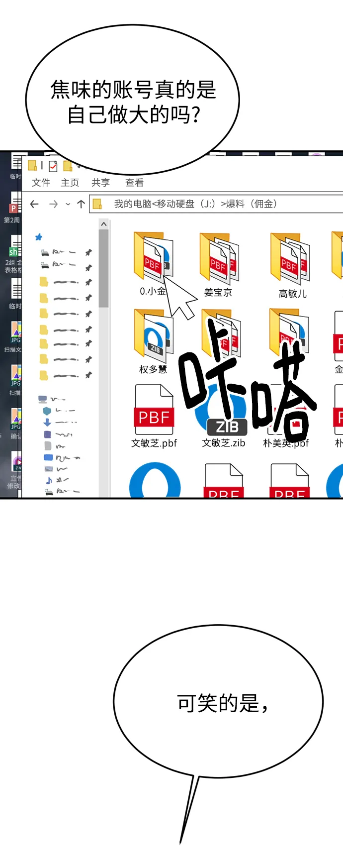343x868 pixels.
Task: Select the 2组 表格 spreadsheet desktop icon
Action: 13,254
